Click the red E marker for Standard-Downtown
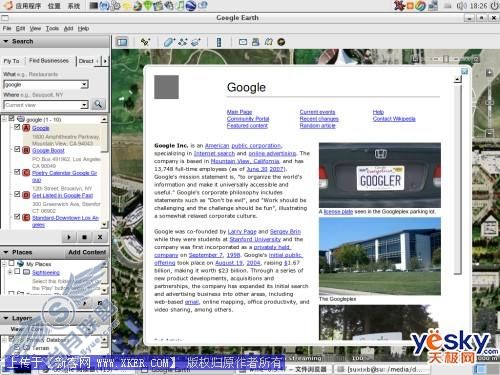Image resolution: width=500 pixels, height=375 pixels. click(26, 217)
